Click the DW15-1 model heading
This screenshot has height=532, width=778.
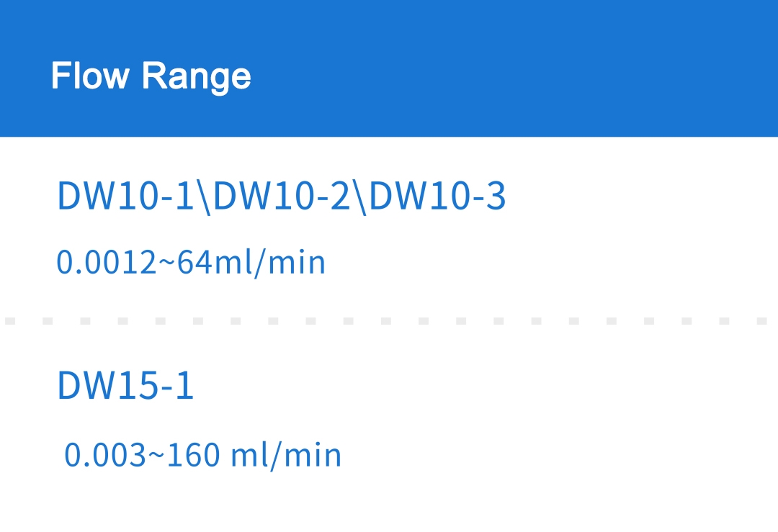[125, 385]
